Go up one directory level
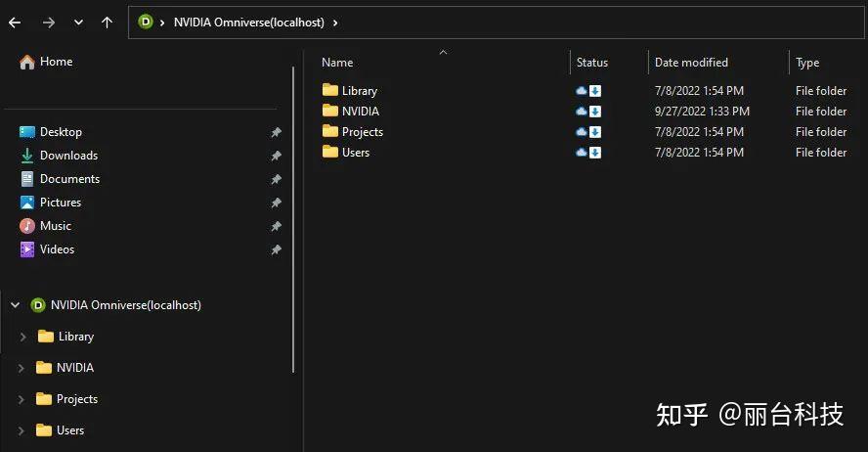The image size is (868, 452). coord(107,23)
